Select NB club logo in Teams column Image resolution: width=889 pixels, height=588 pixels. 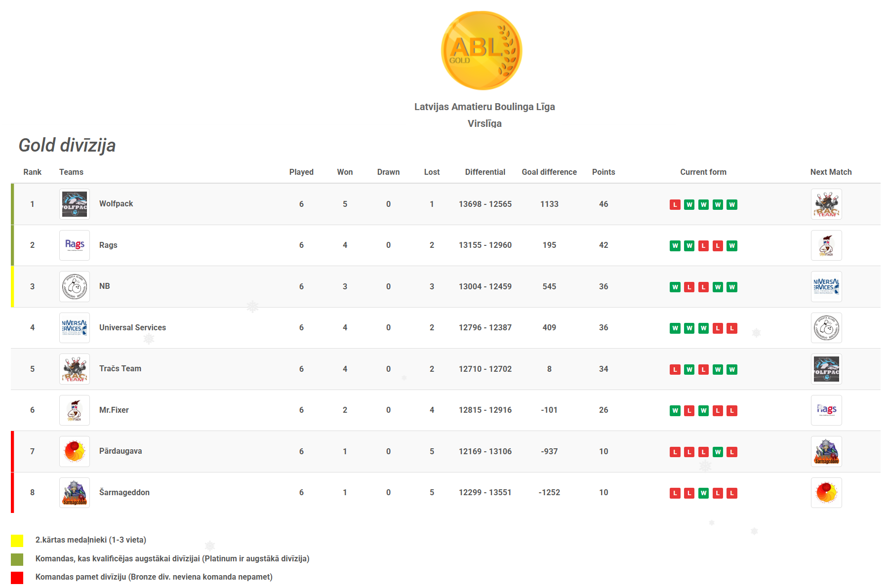tap(75, 286)
